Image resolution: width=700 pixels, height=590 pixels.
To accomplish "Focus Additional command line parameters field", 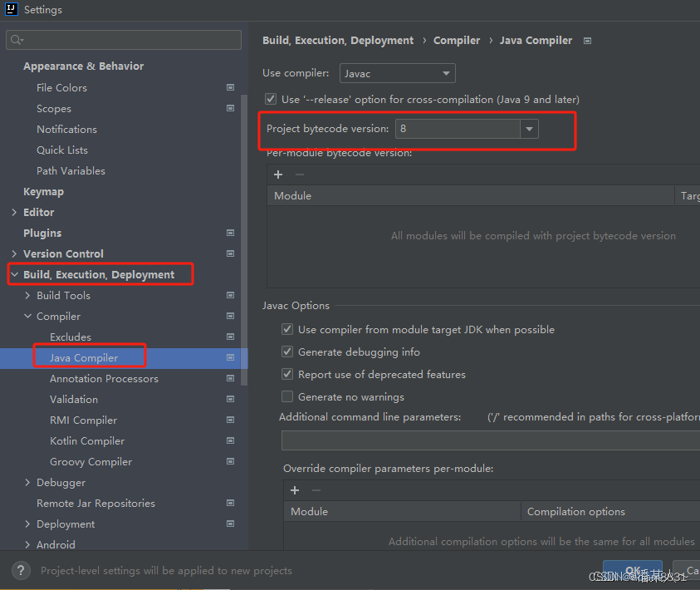I will 491,440.
